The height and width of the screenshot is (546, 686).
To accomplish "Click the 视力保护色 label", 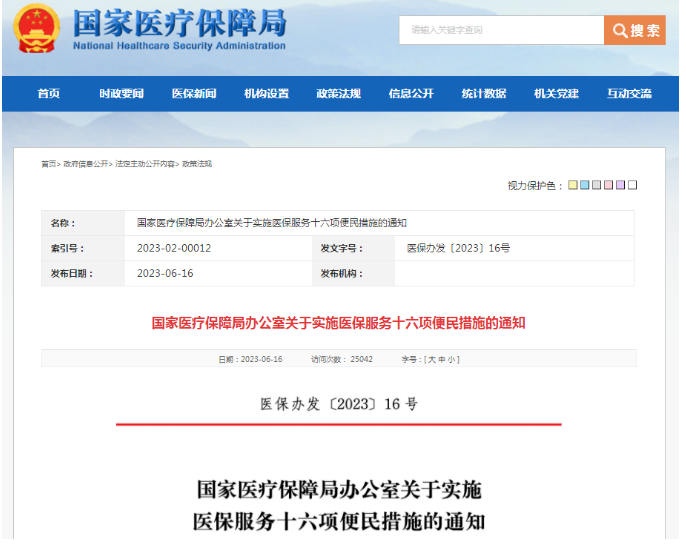I will (535, 186).
